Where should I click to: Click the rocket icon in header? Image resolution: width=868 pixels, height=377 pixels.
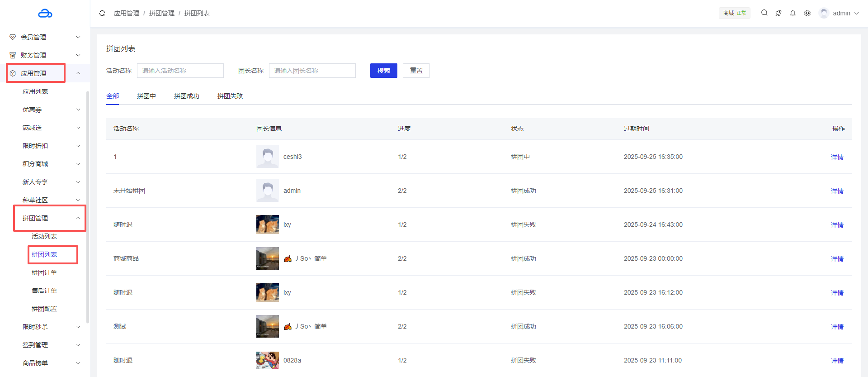pyautogui.click(x=778, y=13)
